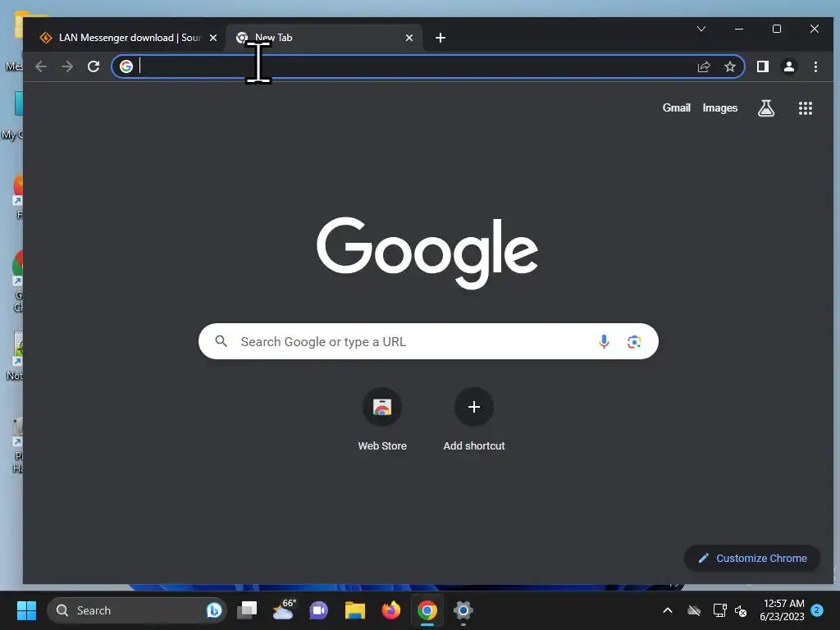This screenshot has height=630, width=840.
Task: Click the forward navigation arrow
Action: click(67, 66)
